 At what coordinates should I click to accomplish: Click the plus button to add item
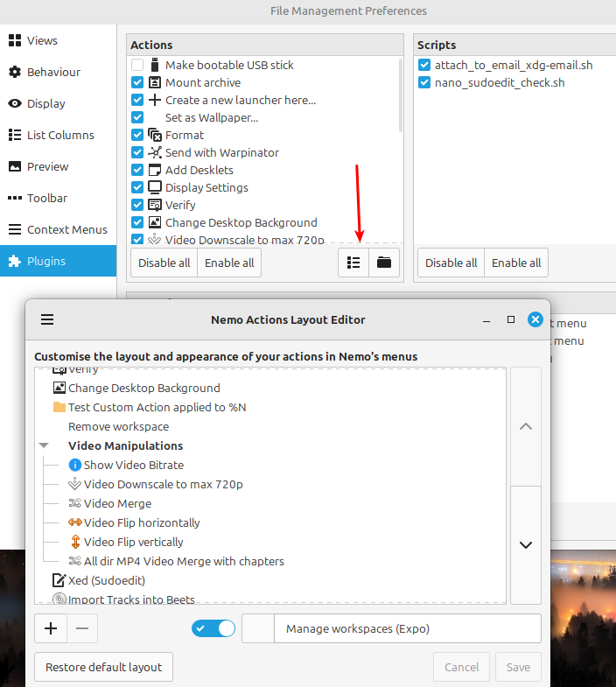[x=51, y=628]
